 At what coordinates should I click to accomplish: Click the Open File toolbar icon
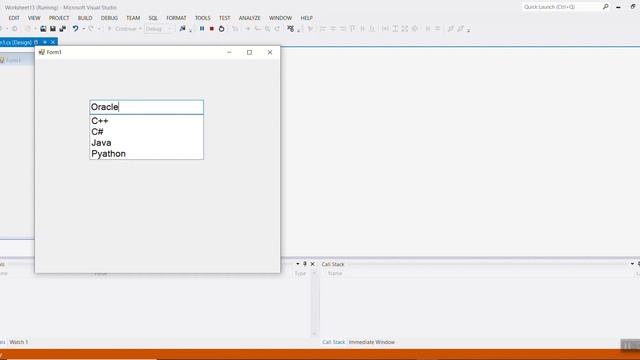tap(43, 29)
